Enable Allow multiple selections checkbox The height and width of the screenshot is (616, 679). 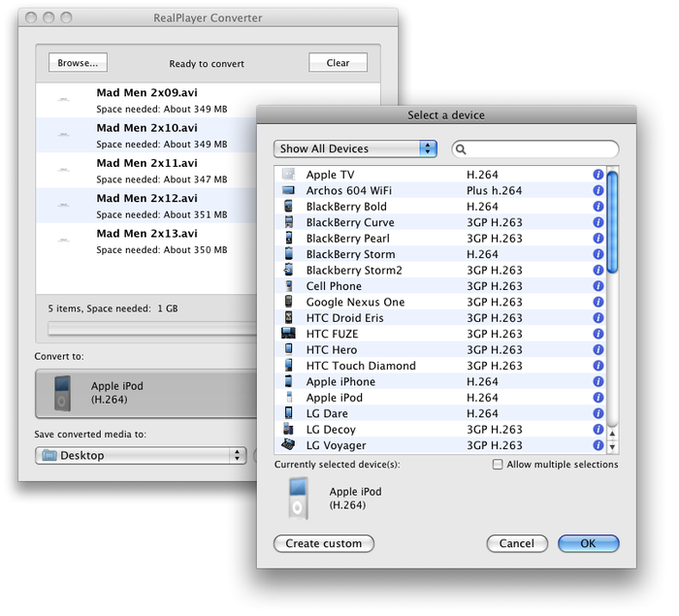(x=498, y=465)
